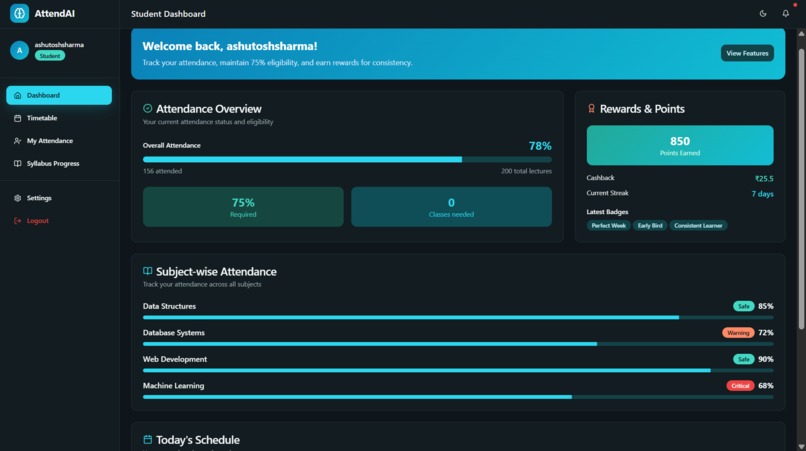Click the '156 attended' text
Screen dimensions: 806x451
click(162, 171)
